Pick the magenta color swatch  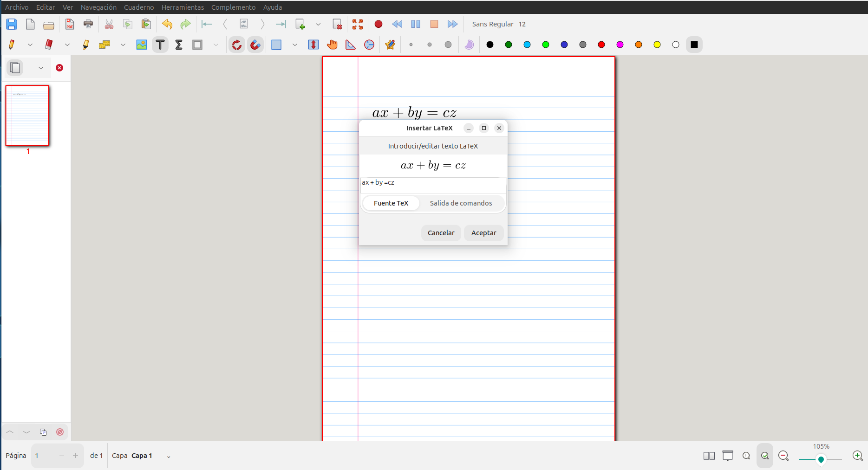tap(620, 45)
